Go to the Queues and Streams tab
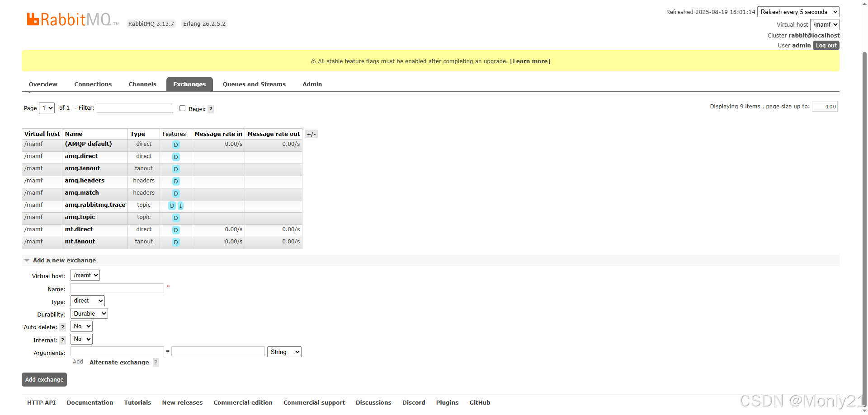The image size is (868, 415). pos(254,84)
